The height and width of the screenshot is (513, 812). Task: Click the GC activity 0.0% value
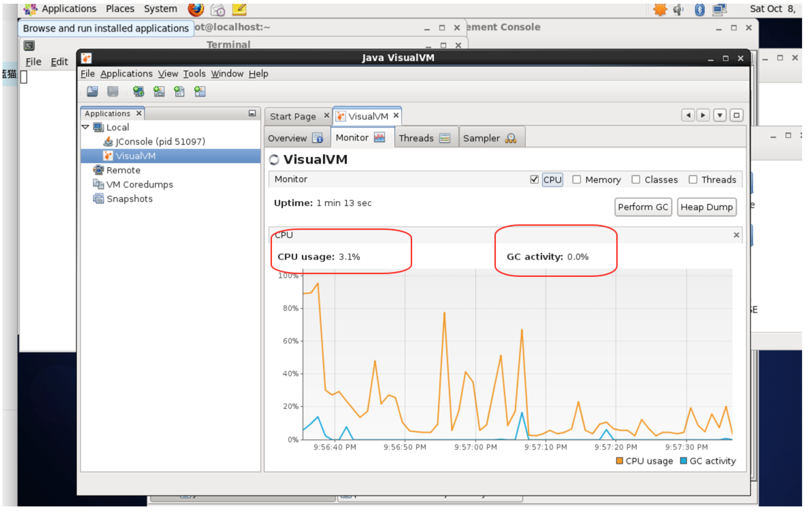578,257
